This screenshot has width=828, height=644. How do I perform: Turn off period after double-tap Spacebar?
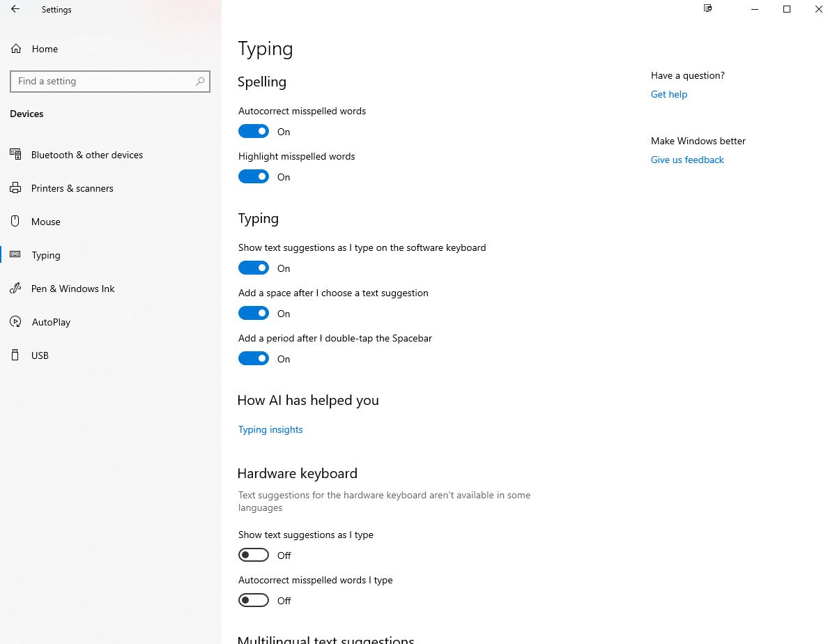click(x=254, y=359)
